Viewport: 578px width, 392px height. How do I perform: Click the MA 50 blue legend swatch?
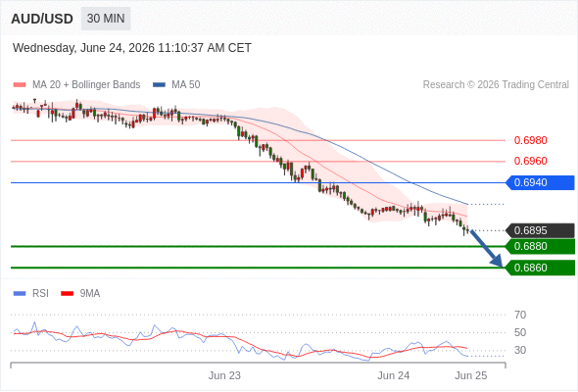click(x=159, y=85)
